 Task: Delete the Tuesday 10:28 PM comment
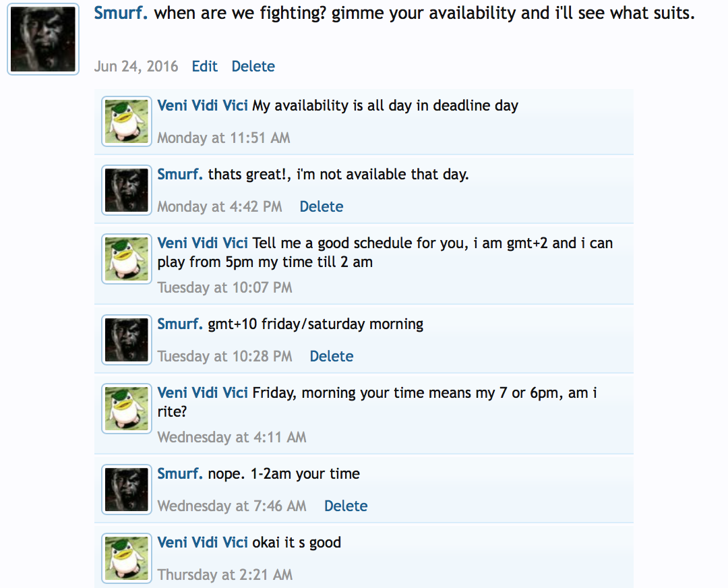tap(332, 356)
